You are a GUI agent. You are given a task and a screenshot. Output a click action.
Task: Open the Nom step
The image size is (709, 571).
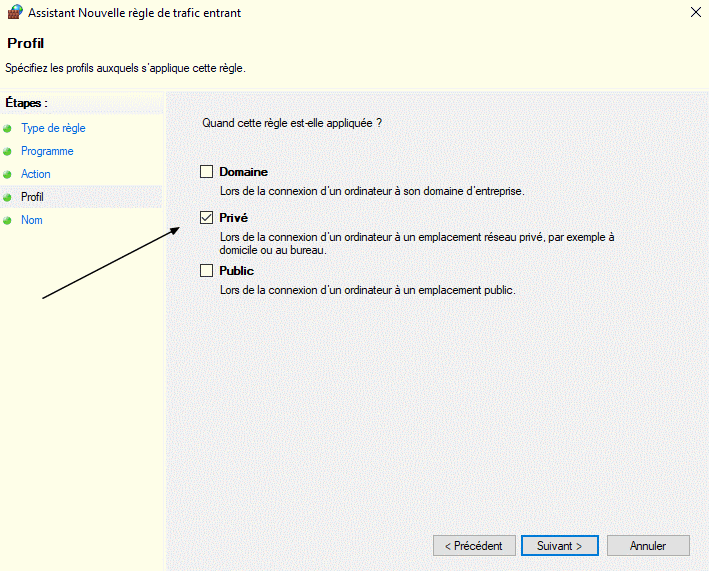[x=32, y=220]
